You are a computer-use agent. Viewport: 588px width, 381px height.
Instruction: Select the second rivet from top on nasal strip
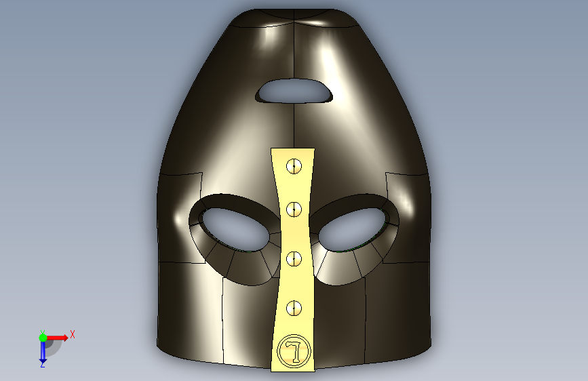click(294, 209)
